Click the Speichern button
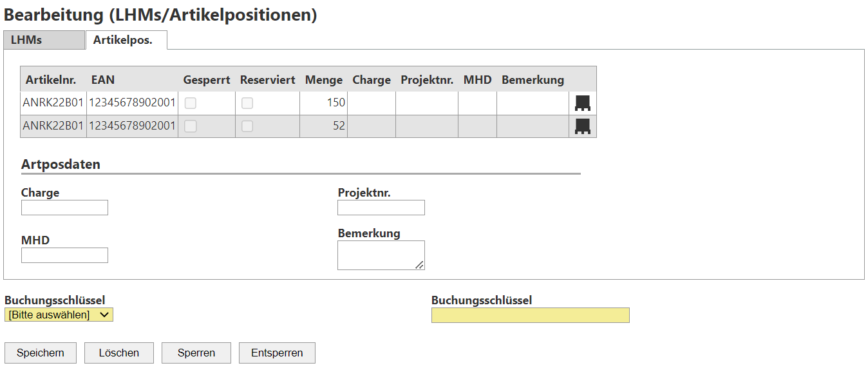 (x=41, y=353)
